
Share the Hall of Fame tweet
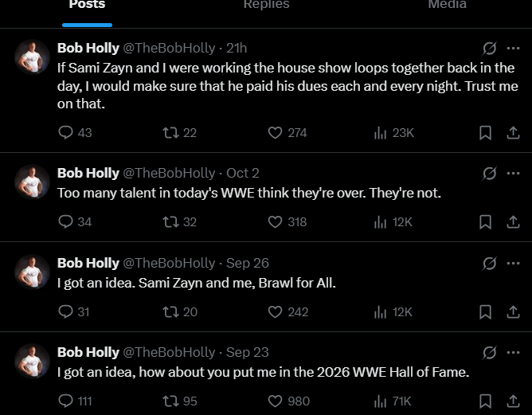pyautogui.click(x=513, y=401)
